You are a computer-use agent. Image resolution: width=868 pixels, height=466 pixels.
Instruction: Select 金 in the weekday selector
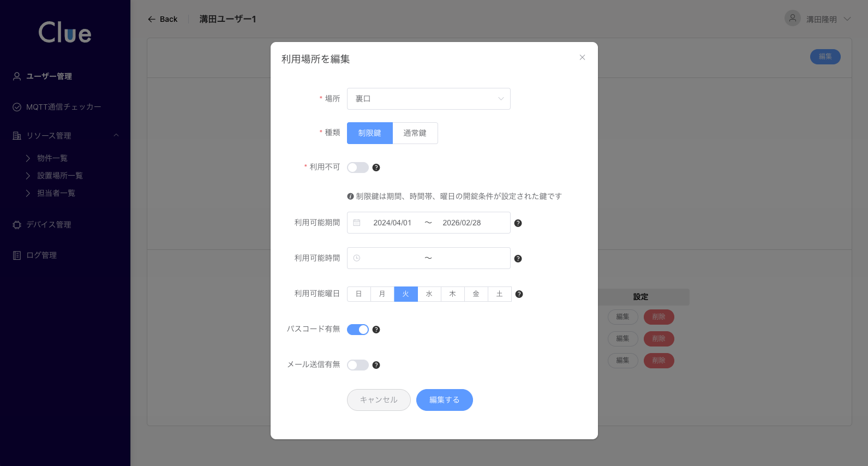(476, 294)
